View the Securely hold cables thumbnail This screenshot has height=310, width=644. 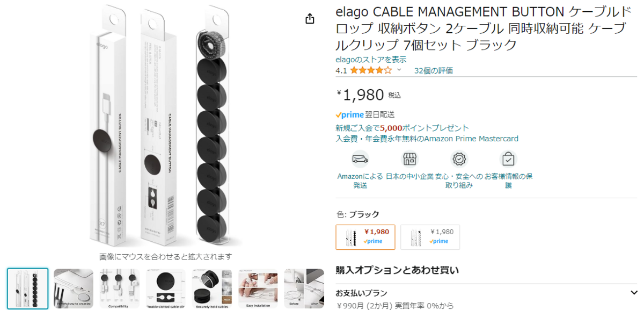pyautogui.click(x=212, y=289)
